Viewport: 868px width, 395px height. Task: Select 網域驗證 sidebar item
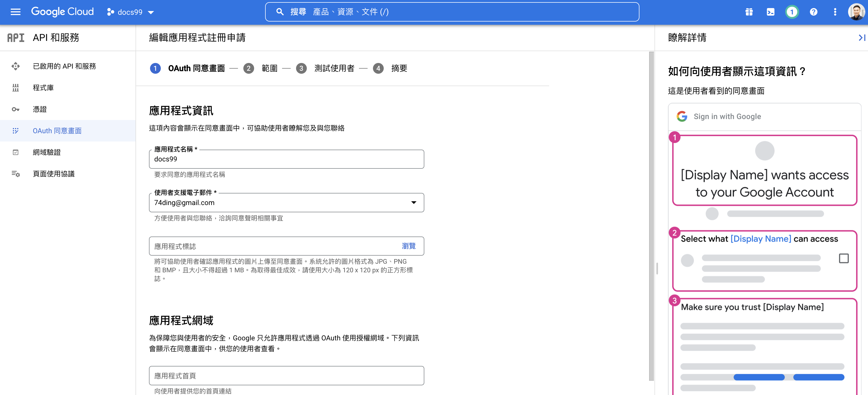coord(47,152)
